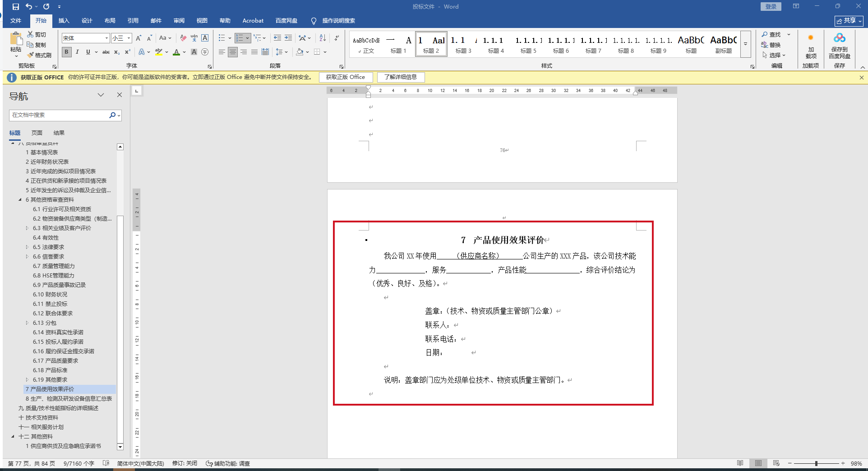Switch to 页面 tab in navigation pane

pos(37,133)
